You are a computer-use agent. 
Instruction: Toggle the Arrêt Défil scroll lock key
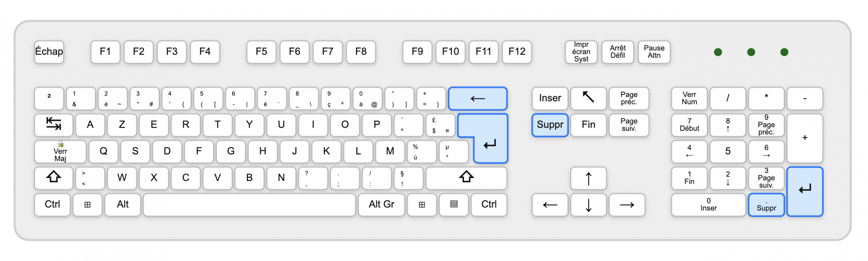[617, 52]
